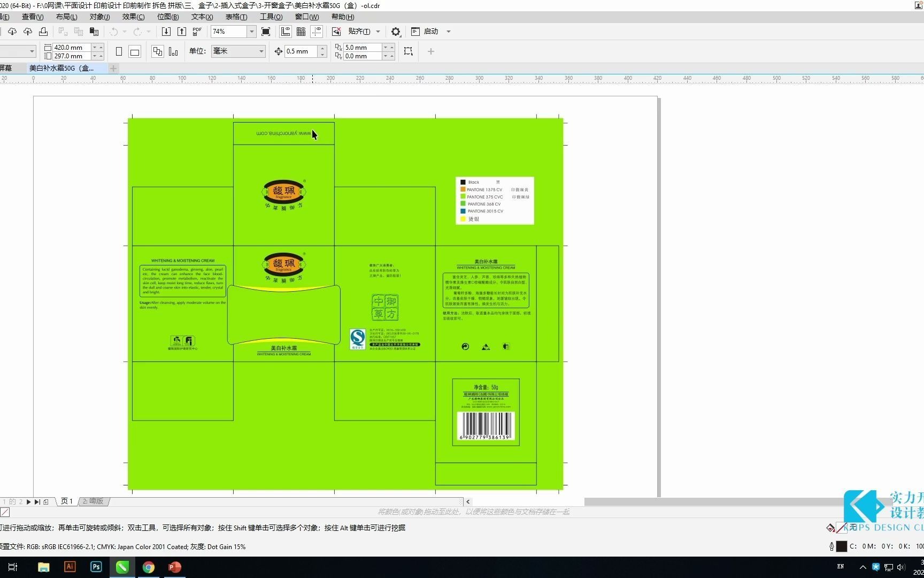Set page to landscape orientation
The height and width of the screenshot is (578, 924).
pyautogui.click(x=135, y=51)
